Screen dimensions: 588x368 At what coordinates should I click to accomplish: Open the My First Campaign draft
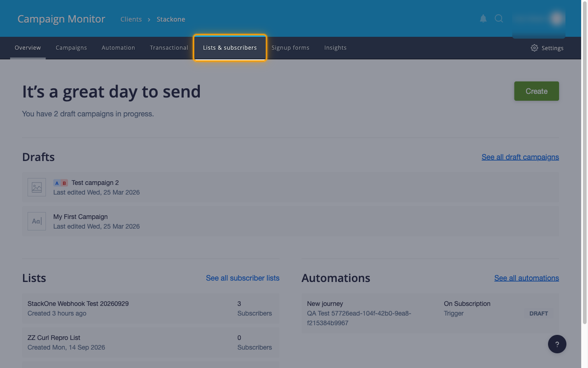[x=290, y=221]
